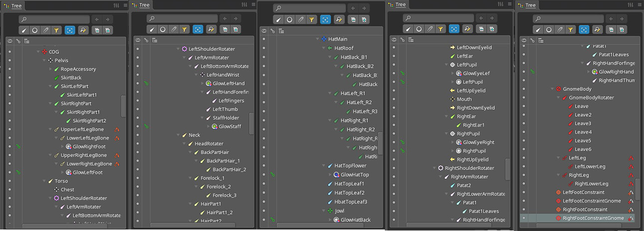644x231 pixels.
Task: Collapse the GnomeBodyRotater node
Action: tap(559, 98)
